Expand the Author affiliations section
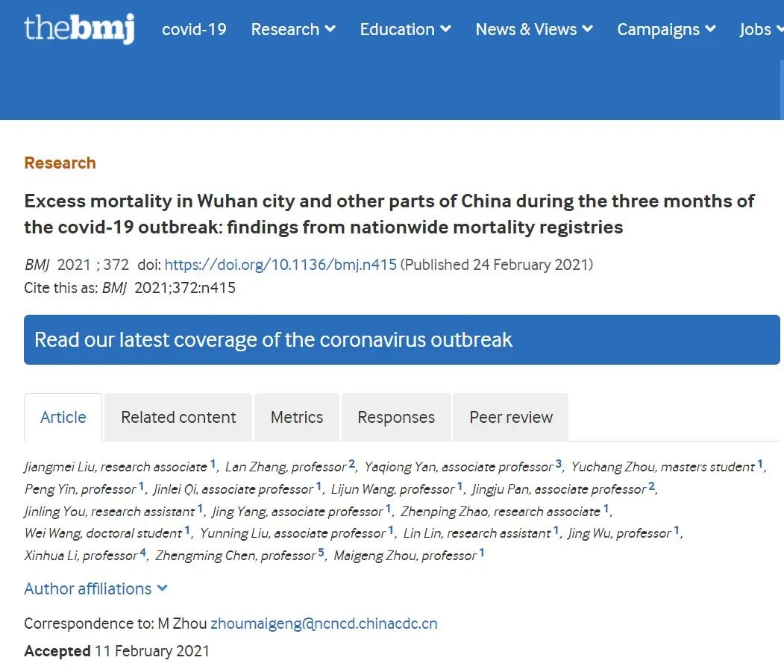Viewport: 784px width, 672px height. click(96, 589)
